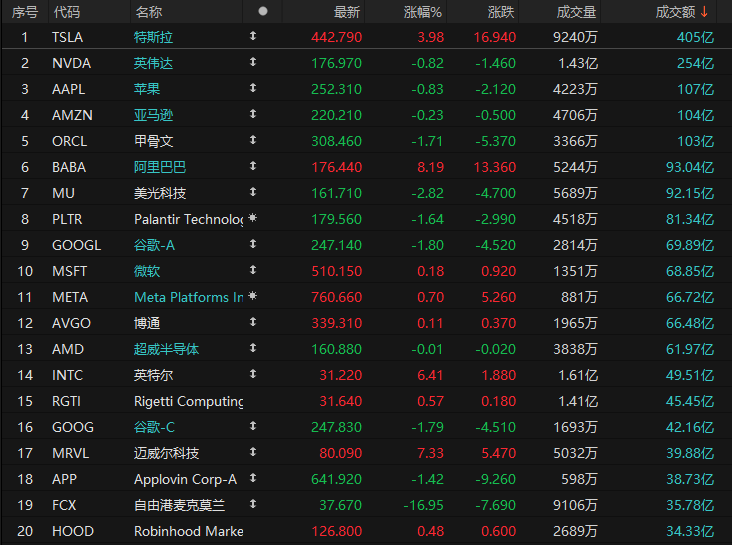
Task: Open the 微软 stock name link
Action: 147,271
